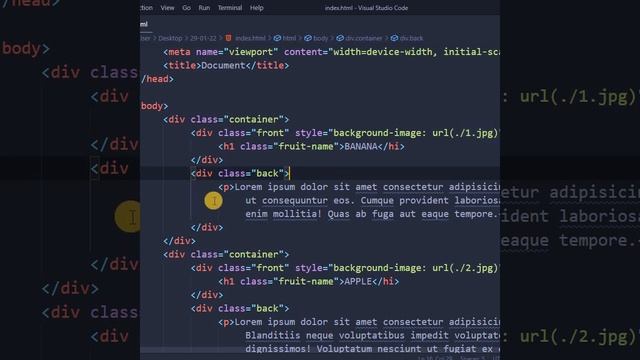Open the 29-01-22 folder breadcrumb
The height and width of the screenshot is (360, 640).
tap(203, 38)
